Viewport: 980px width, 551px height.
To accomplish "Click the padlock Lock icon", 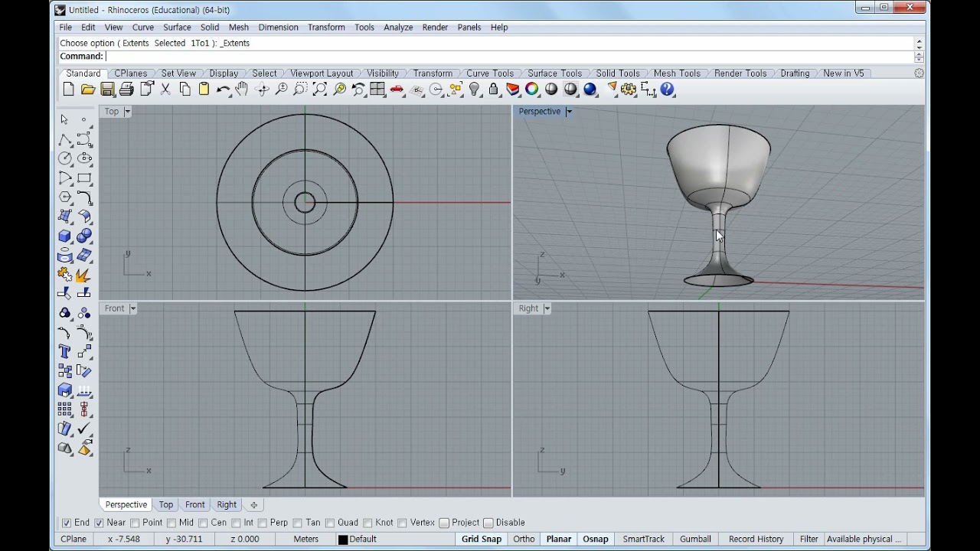I will tap(493, 90).
